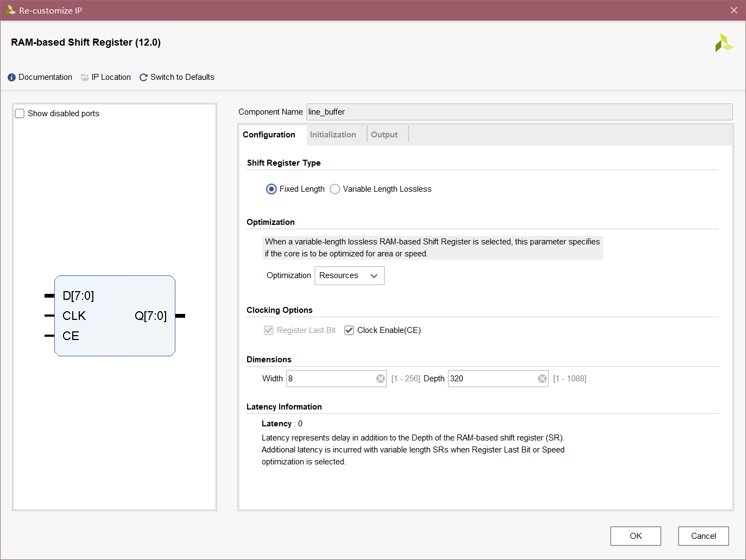This screenshot has width=746, height=560.
Task: Click the Vivado logo in the title bar
Action: [x=10, y=10]
